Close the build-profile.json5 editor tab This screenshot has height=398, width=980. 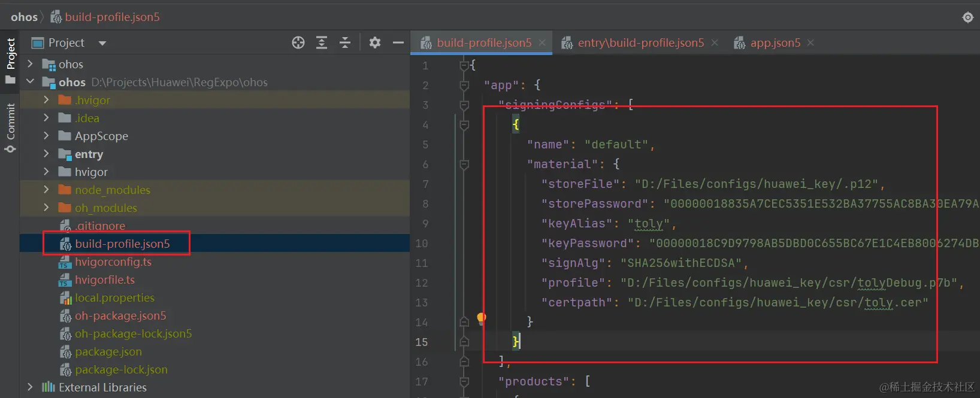pyautogui.click(x=542, y=42)
